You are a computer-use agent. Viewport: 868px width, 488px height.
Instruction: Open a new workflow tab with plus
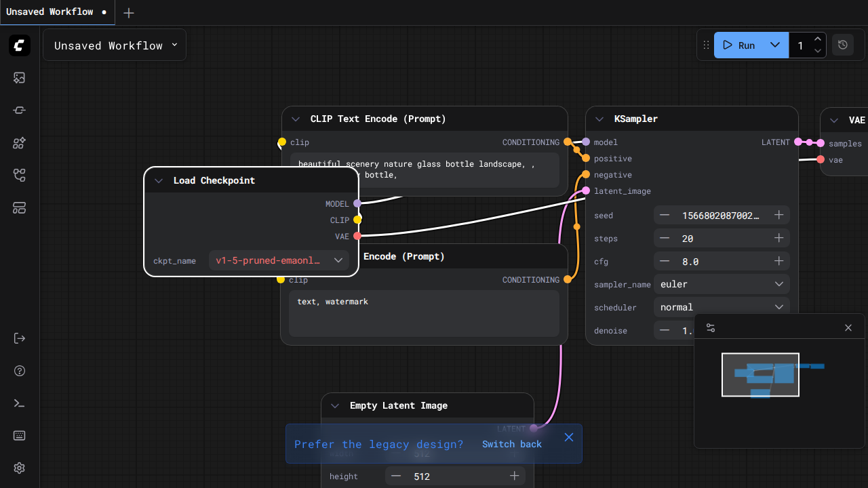click(129, 13)
